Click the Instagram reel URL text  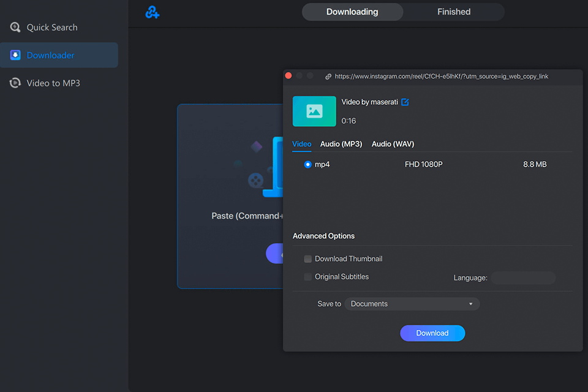[x=442, y=77]
